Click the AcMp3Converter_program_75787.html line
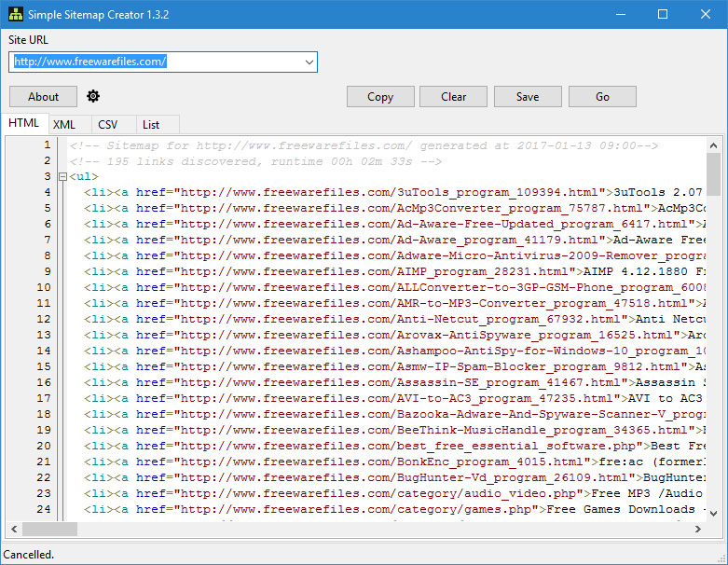The height and width of the screenshot is (565, 728). (x=394, y=208)
